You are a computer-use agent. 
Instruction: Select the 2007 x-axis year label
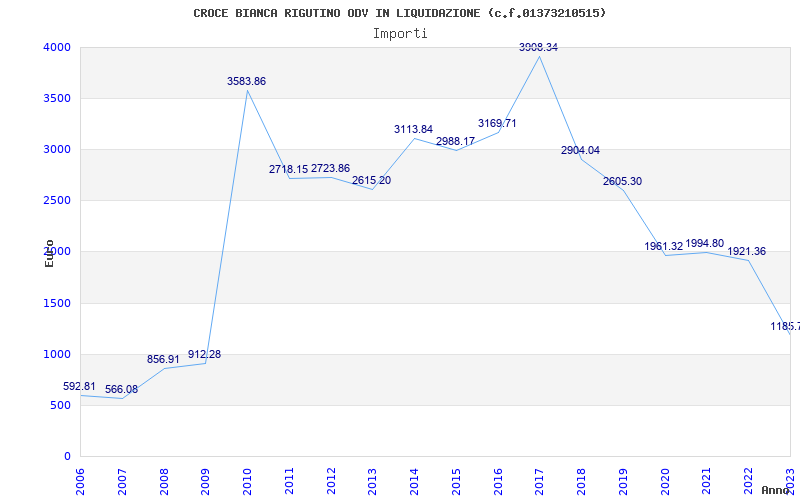[122, 482]
